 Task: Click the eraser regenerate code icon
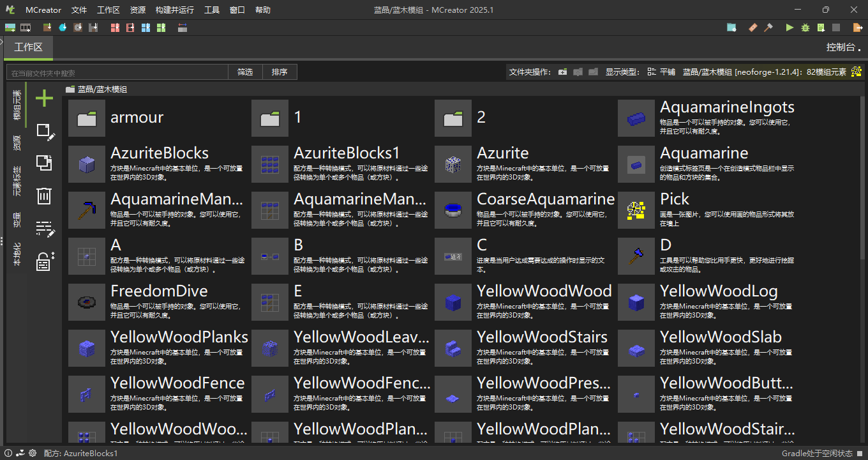click(752, 27)
